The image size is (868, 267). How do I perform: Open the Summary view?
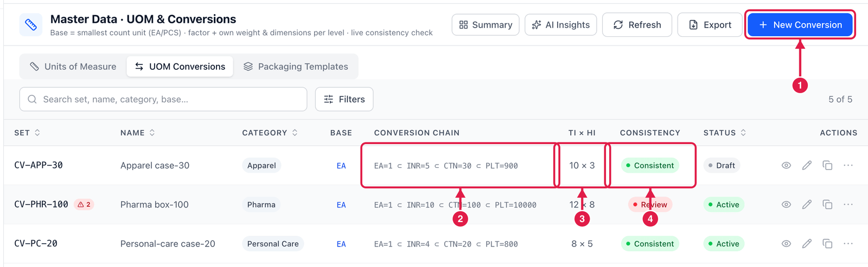tap(486, 25)
